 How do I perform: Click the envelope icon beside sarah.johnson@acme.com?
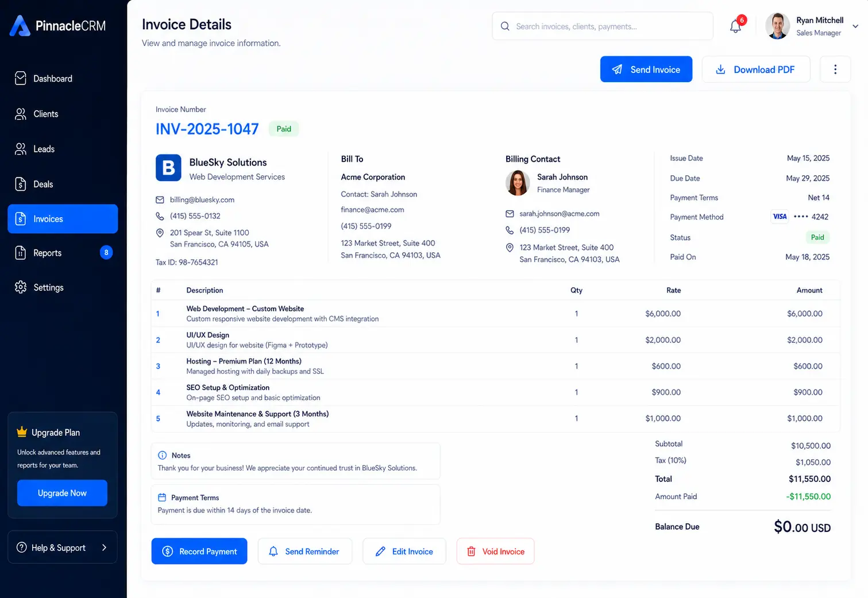[x=510, y=214]
